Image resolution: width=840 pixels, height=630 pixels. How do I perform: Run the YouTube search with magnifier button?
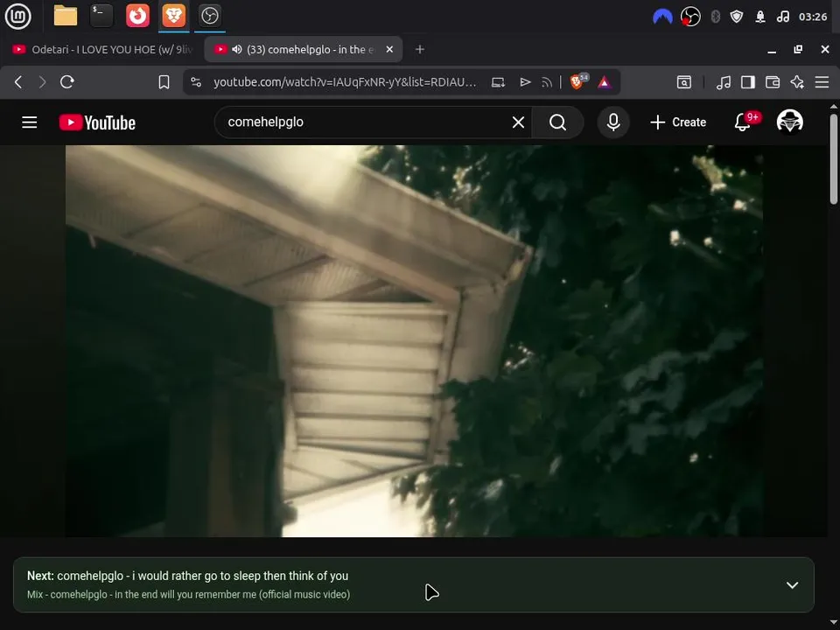tap(557, 122)
